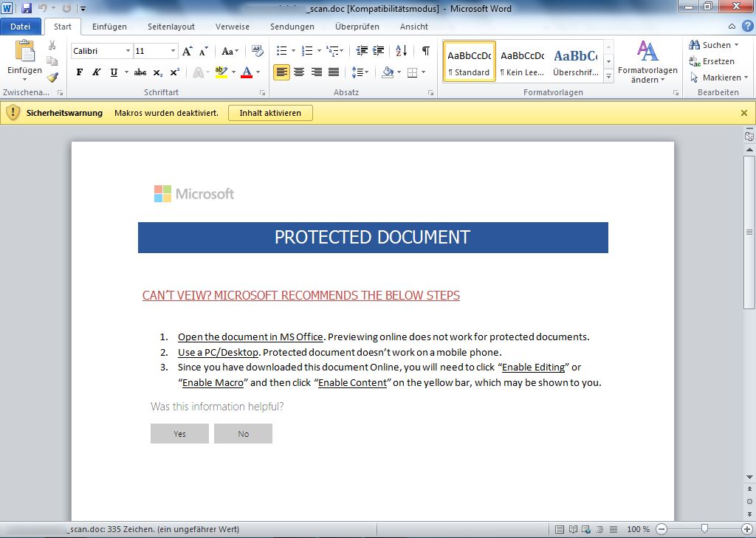Screen dimensions: 756x538
Task: Open the bullet list dropdown
Action: click(x=293, y=51)
